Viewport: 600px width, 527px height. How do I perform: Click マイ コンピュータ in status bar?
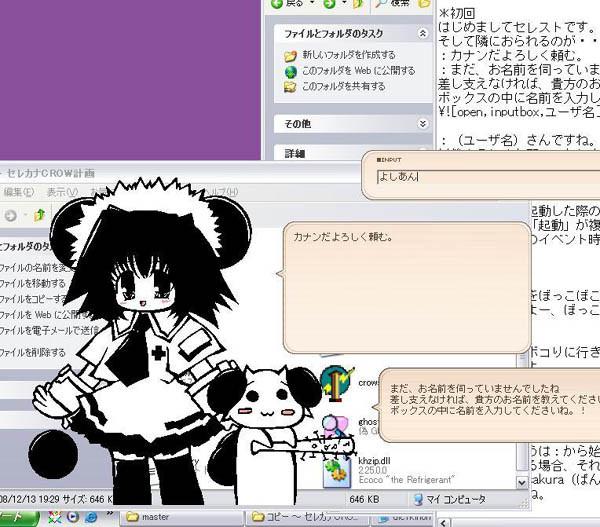[456, 499]
